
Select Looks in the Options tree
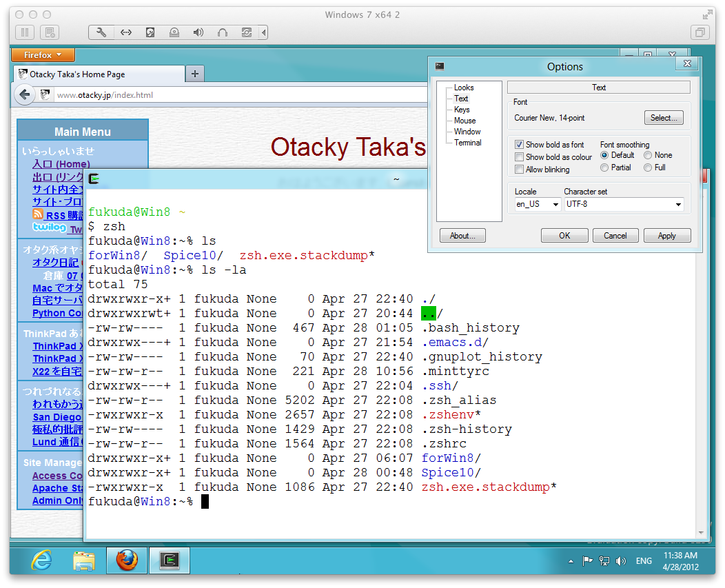point(464,88)
